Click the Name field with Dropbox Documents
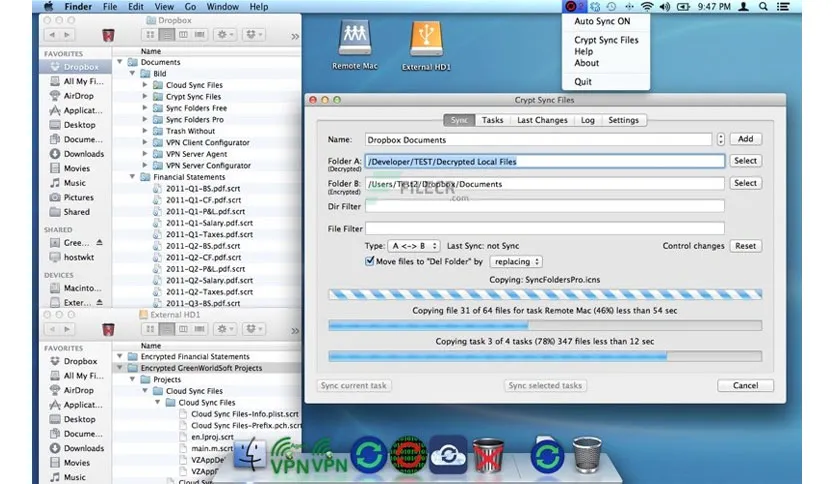 point(538,140)
